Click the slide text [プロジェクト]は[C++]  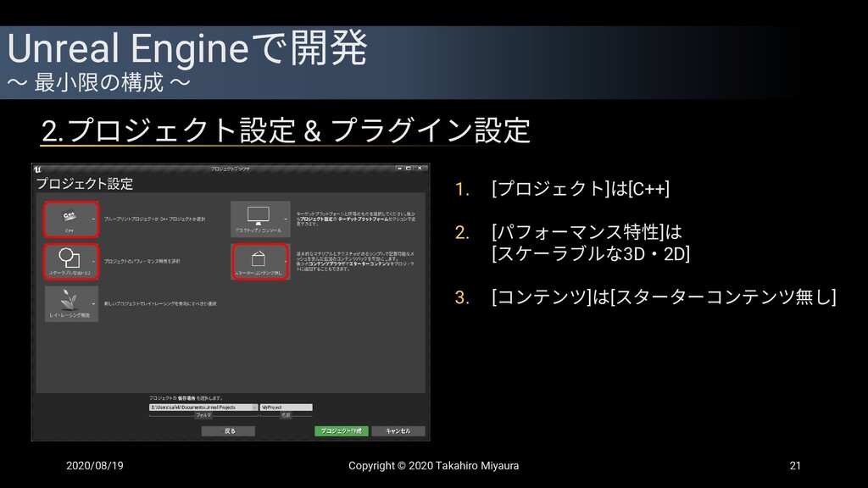click(x=581, y=189)
